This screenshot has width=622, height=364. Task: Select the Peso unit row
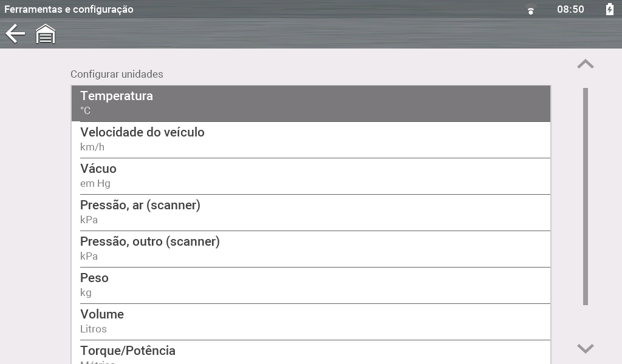[310, 285]
